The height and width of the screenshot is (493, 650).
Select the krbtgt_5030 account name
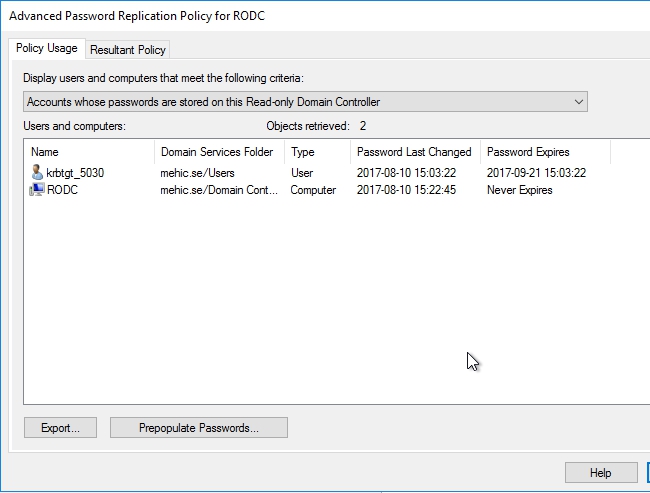(x=75, y=172)
